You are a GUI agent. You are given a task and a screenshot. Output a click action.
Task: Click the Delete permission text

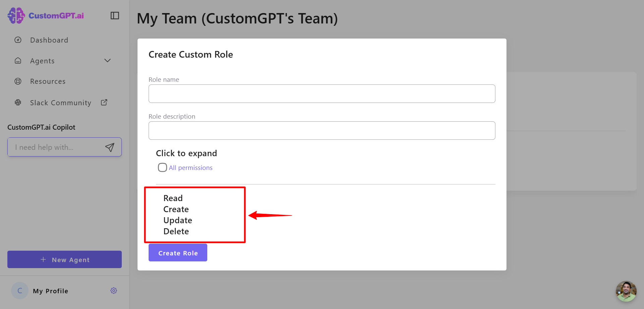[x=176, y=231]
